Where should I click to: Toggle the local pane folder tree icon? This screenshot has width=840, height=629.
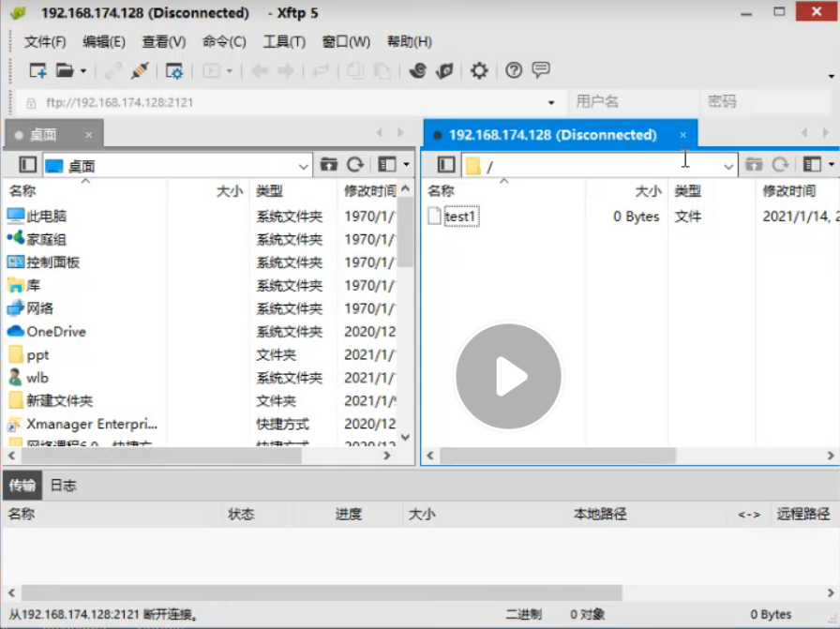tap(27, 165)
